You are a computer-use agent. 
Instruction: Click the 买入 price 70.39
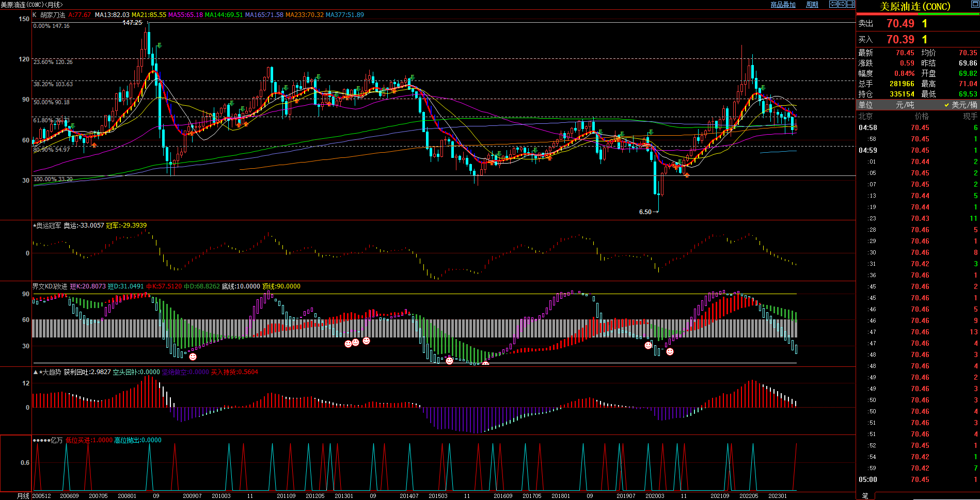tap(900, 40)
